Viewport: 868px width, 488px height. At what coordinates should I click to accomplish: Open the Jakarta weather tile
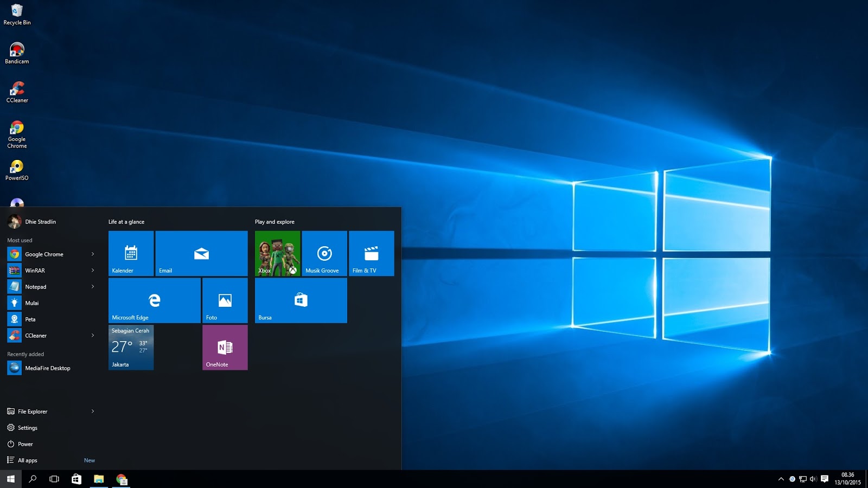[131, 348]
